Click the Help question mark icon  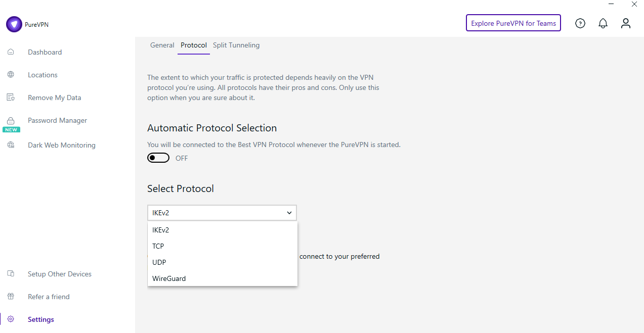coord(580,23)
